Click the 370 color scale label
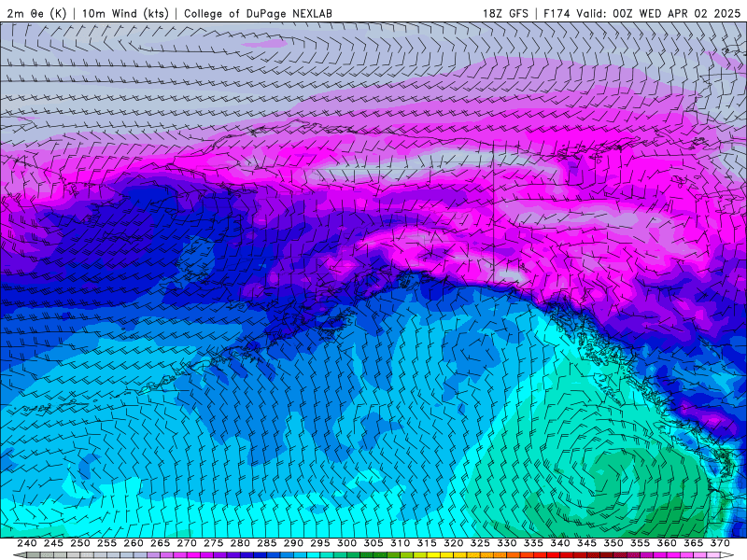Image resolution: width=747 pixels, height=560 pixels. [720, 543]
